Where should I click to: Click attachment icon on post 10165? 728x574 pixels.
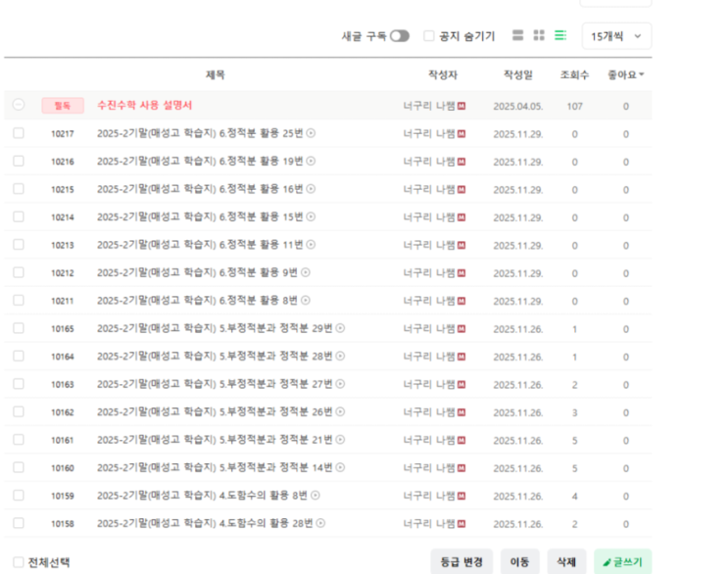point(341,328)
